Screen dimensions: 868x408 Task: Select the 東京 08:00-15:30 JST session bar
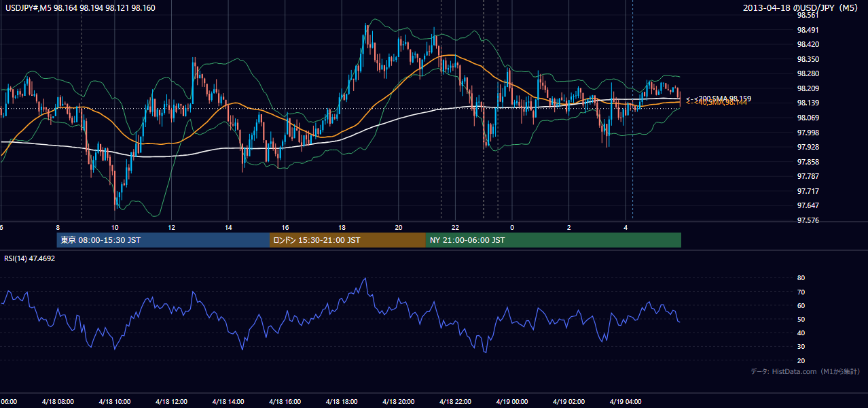[x=163, y=240]
